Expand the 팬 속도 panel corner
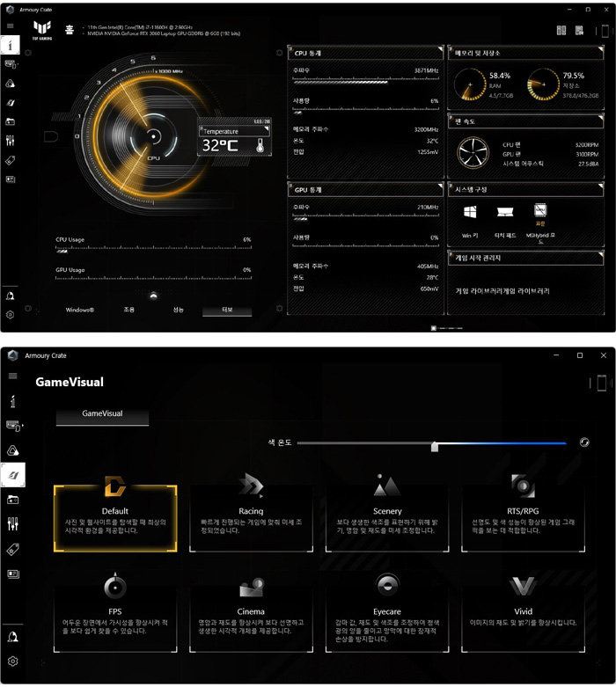This screenshot has width=616, height=687. tap(600, 117)
